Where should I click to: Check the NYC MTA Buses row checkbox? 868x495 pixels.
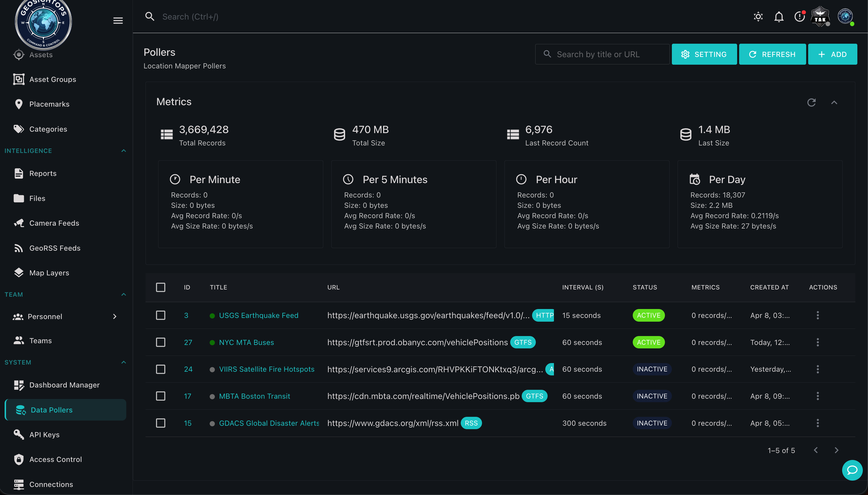tap(160, 342)
